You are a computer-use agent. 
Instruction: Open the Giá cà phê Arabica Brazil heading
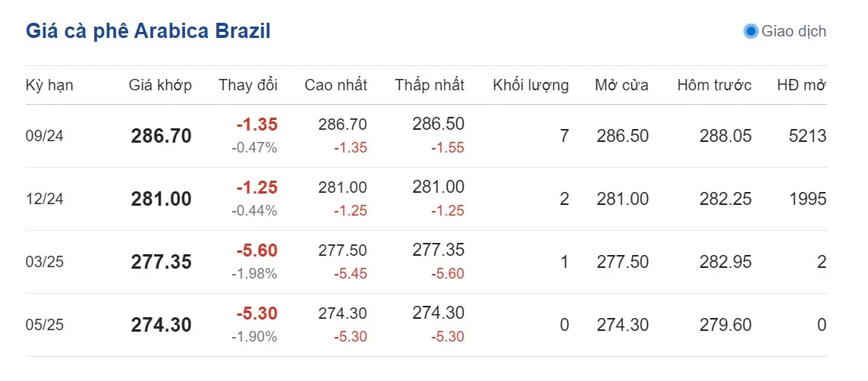click(x=148, y=31)
